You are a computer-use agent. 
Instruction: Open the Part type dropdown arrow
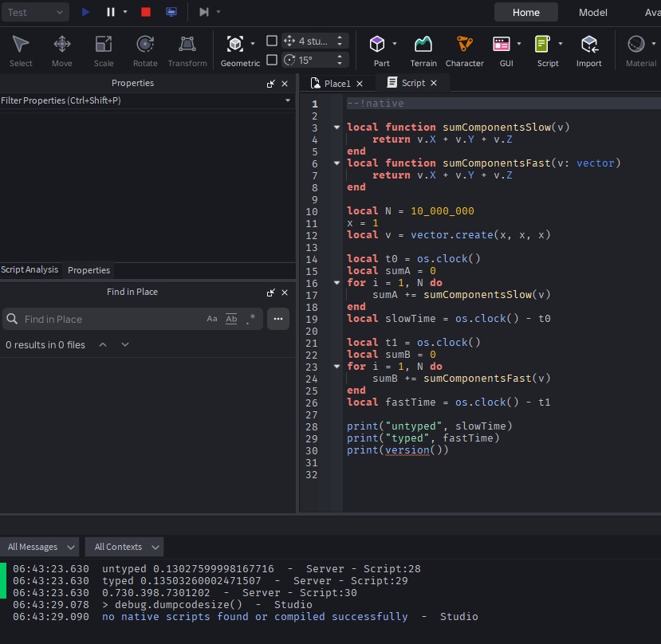395,44
